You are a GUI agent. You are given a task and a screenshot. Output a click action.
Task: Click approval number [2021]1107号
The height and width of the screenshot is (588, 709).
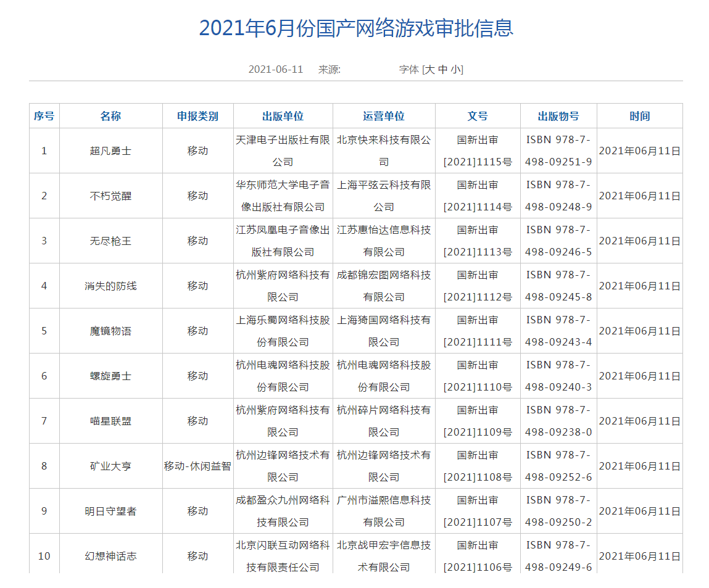coord(478,522)
